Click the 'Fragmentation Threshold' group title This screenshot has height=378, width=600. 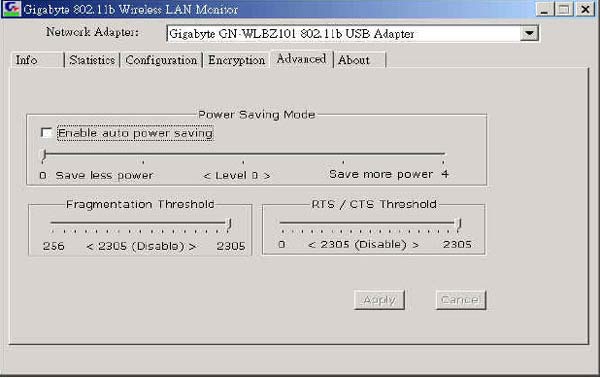tap(140, 204)
